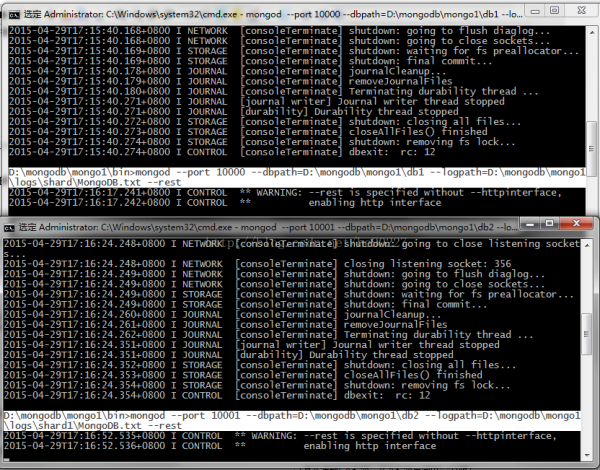The width and height of the screenshot is (600, 470).
Task: Maximize the port 10001 cmd window
Action: pos(549,224)
